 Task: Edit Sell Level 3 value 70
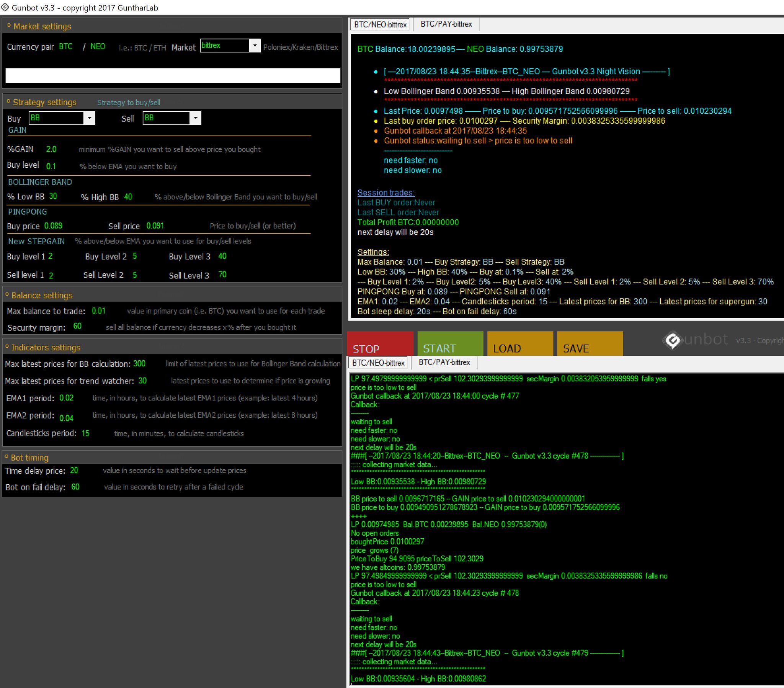point(222,275)
